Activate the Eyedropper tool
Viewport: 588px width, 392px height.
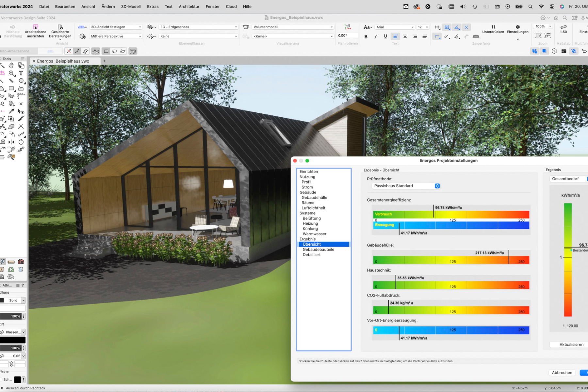(x=11, y=111)
